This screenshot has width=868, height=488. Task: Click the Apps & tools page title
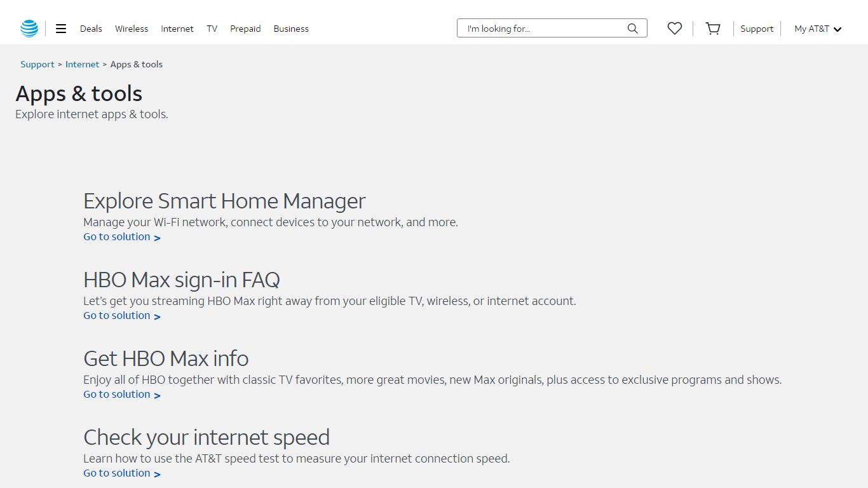(79, 93)
